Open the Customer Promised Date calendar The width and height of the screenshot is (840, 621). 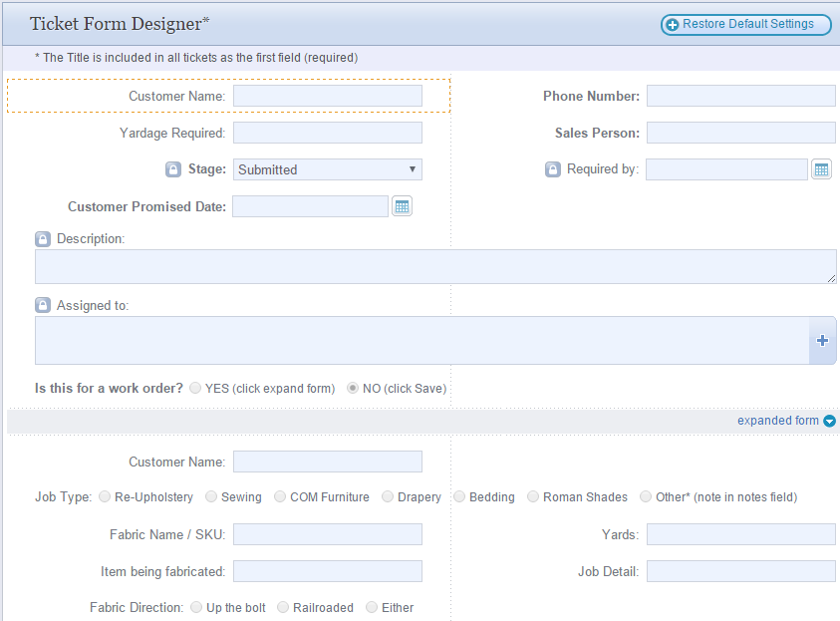point(402,205)
